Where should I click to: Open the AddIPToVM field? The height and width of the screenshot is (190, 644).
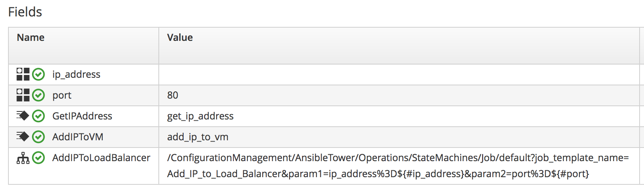78,137
